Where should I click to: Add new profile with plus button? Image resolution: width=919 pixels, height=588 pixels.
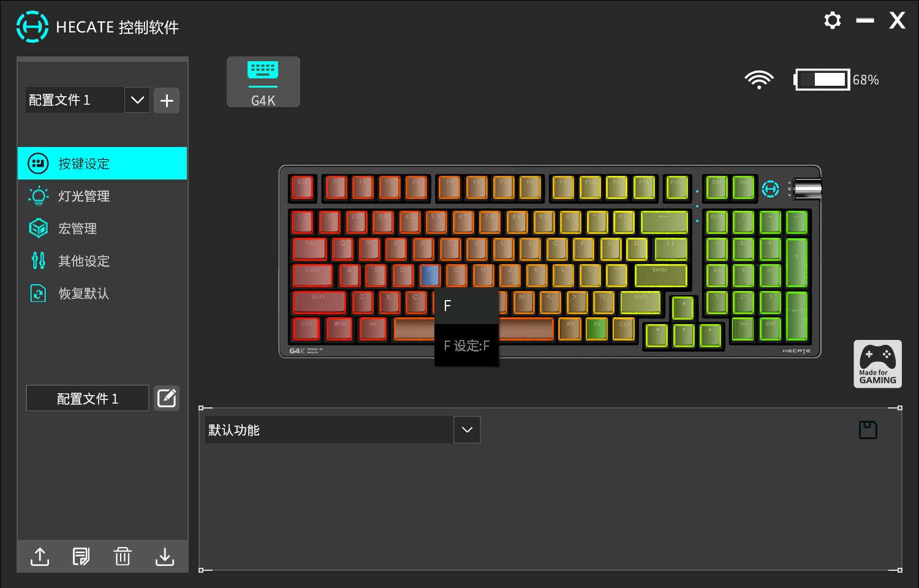click(x=167, y=100)
